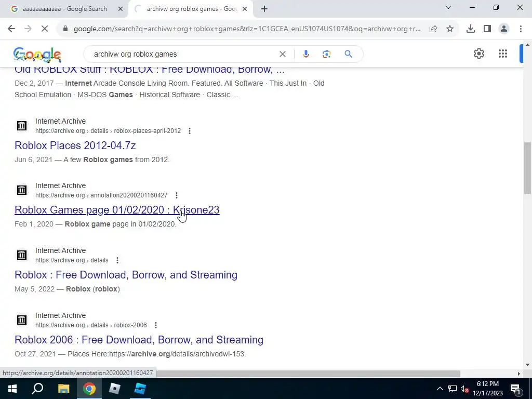This screenshot has width=532, height=399.
Task: Open the Google apps grid
Action: [503, 54]
